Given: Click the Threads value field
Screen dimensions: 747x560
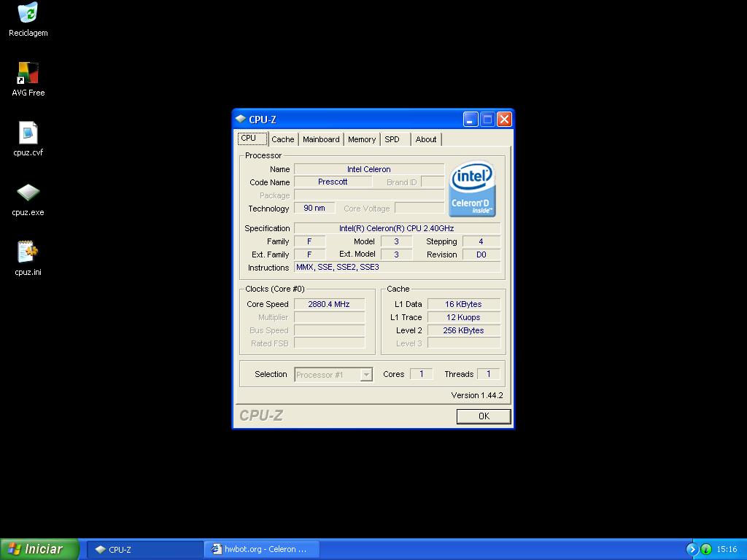Looking at the screenshot, I should [488, 374].
